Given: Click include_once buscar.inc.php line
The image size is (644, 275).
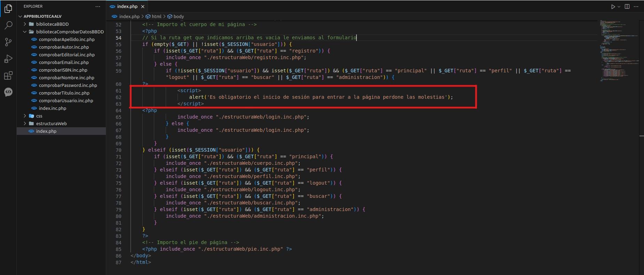Looking at the screenshot, I should pyautogui.click(x=233, y=203).
